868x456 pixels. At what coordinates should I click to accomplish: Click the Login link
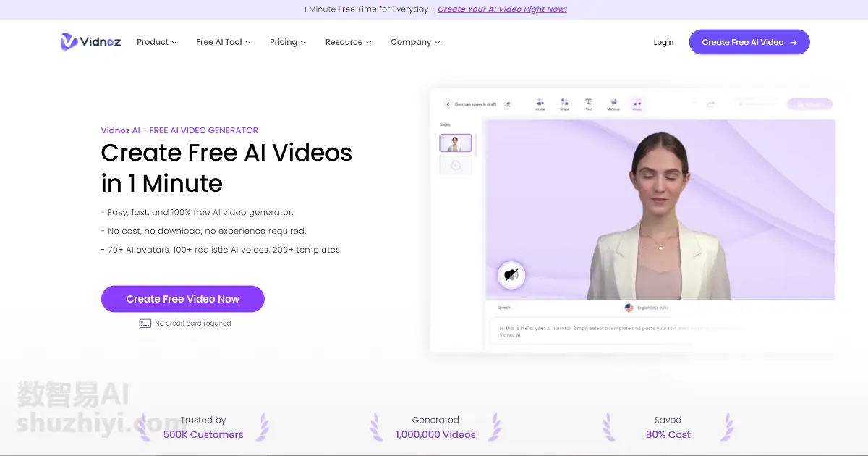[663, 42]
